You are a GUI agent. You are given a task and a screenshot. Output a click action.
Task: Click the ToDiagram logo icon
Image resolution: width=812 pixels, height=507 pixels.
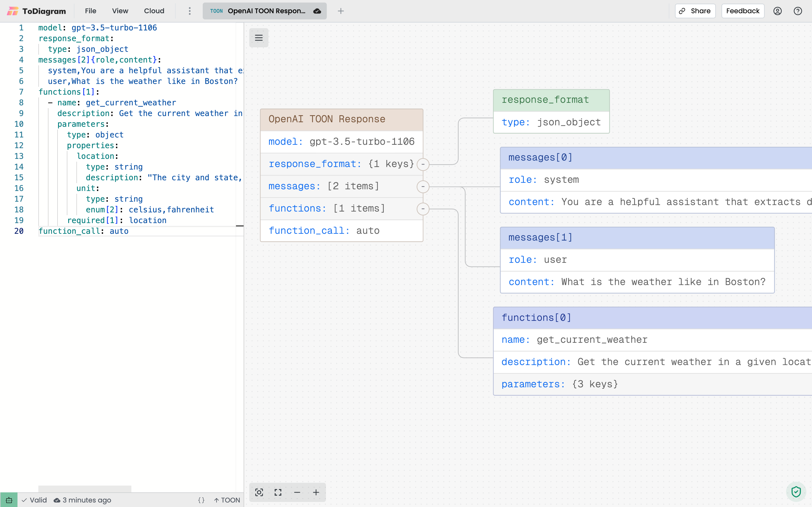tap(13, 11)
